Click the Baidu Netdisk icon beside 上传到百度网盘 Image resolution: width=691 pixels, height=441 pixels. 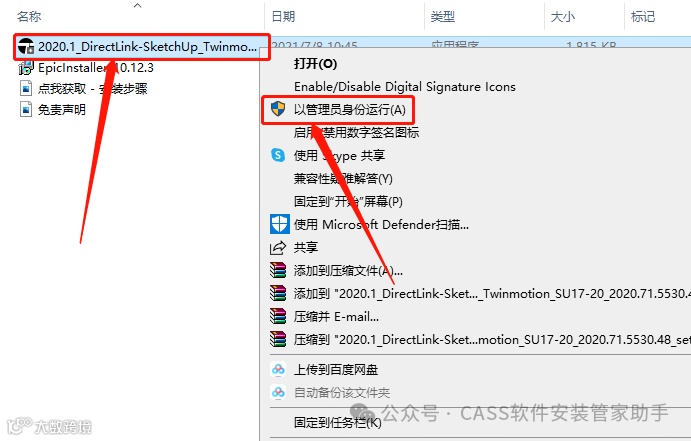(278, 369)
